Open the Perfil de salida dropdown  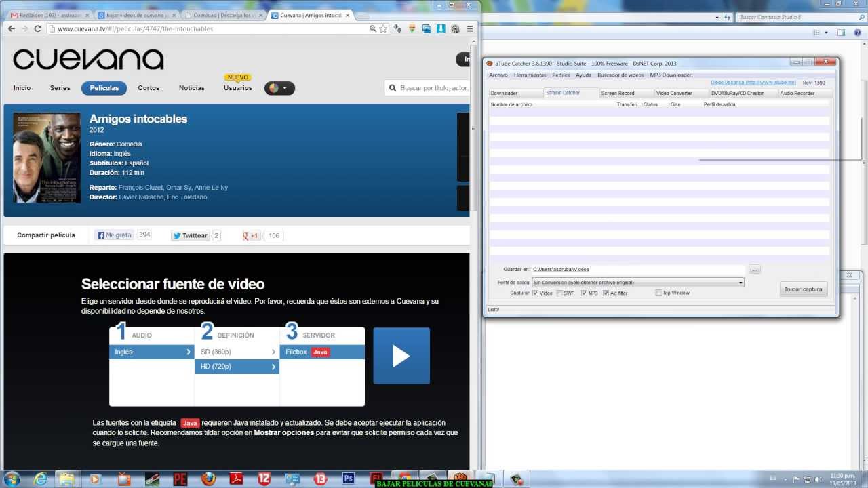click(638, 283)
